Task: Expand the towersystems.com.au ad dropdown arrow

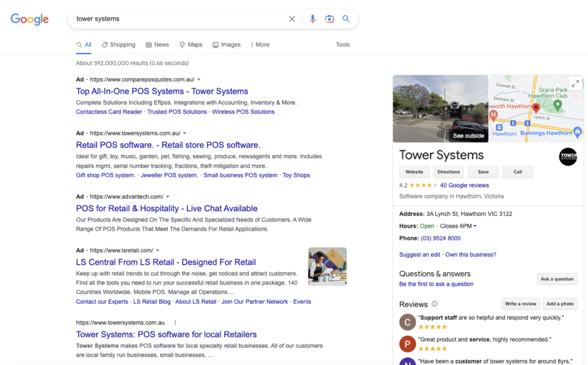Action: (184, 133)
